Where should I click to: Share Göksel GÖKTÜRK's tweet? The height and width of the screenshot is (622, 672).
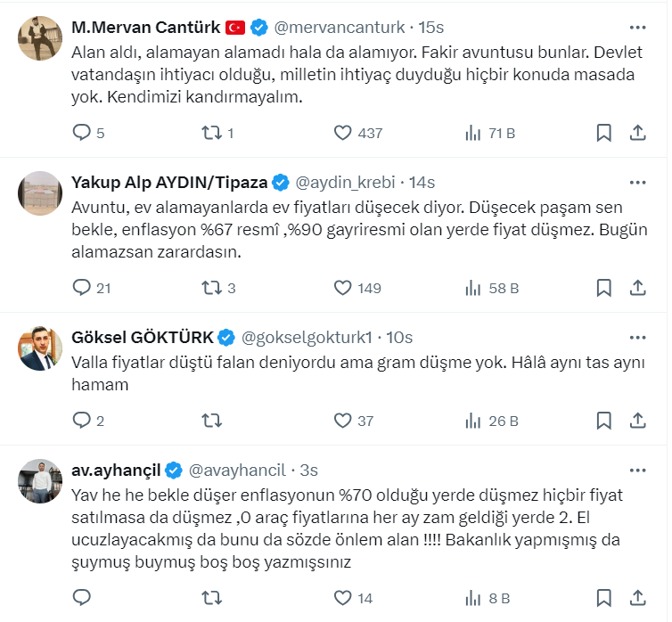click(637, 420)
